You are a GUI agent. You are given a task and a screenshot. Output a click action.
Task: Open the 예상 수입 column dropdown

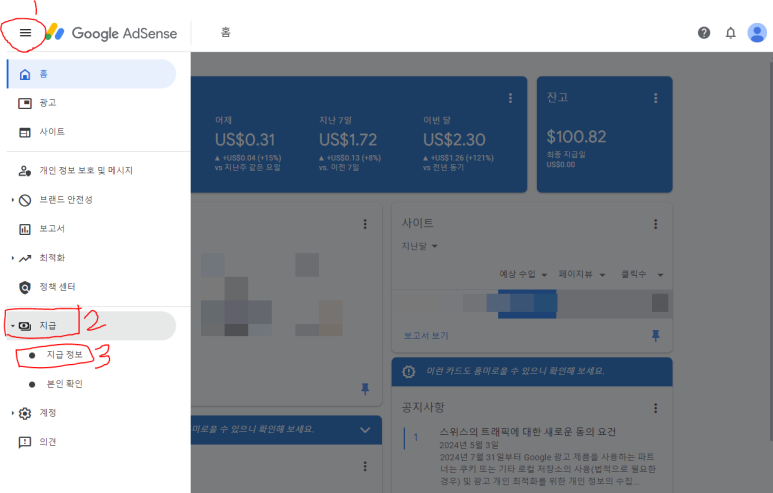pyautogui.click(x=524, y=275)
